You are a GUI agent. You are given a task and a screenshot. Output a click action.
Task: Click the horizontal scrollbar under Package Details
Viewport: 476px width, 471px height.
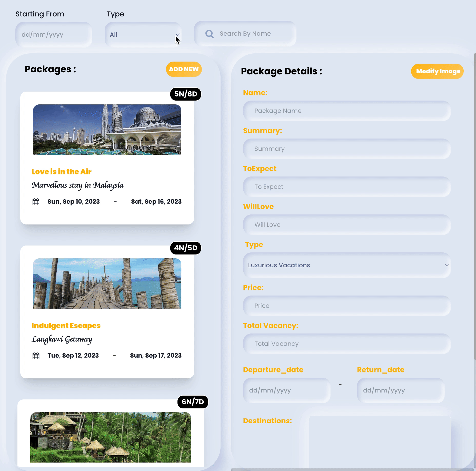[352, 470]
